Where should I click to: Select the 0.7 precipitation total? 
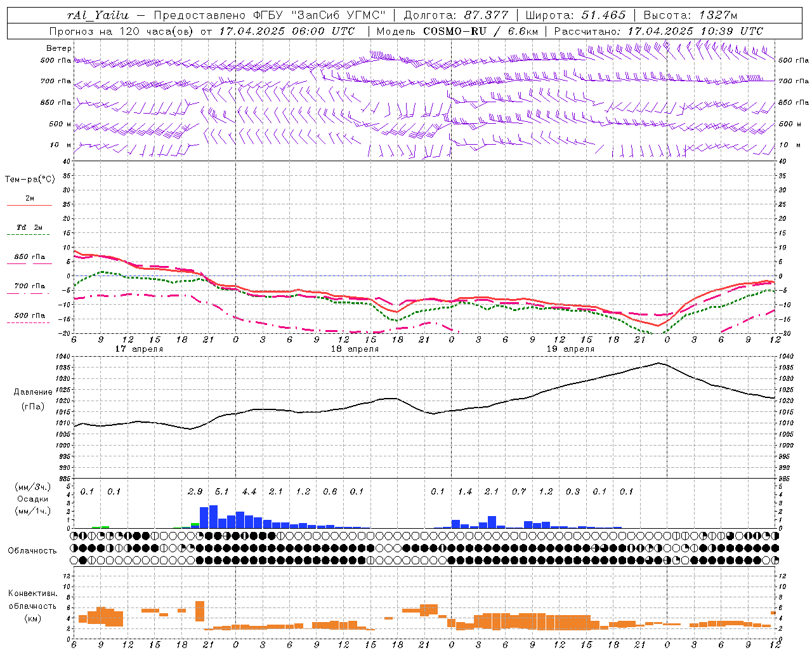coord(519,492)
